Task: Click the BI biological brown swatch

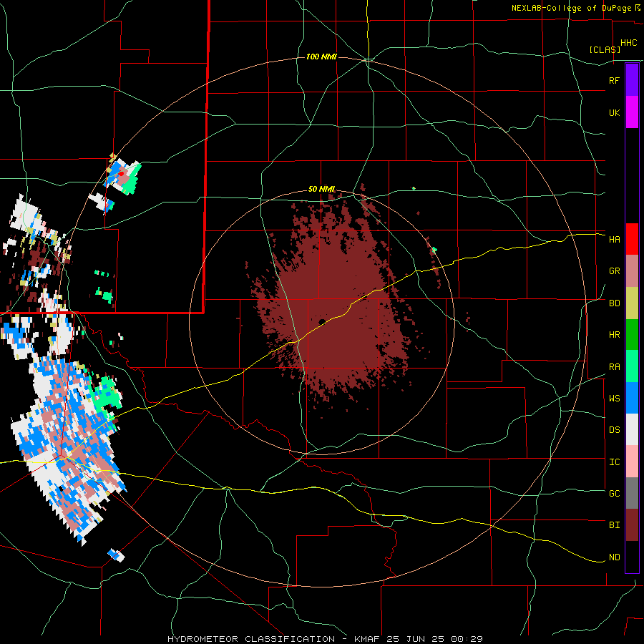Action: [x=632, y=525]
